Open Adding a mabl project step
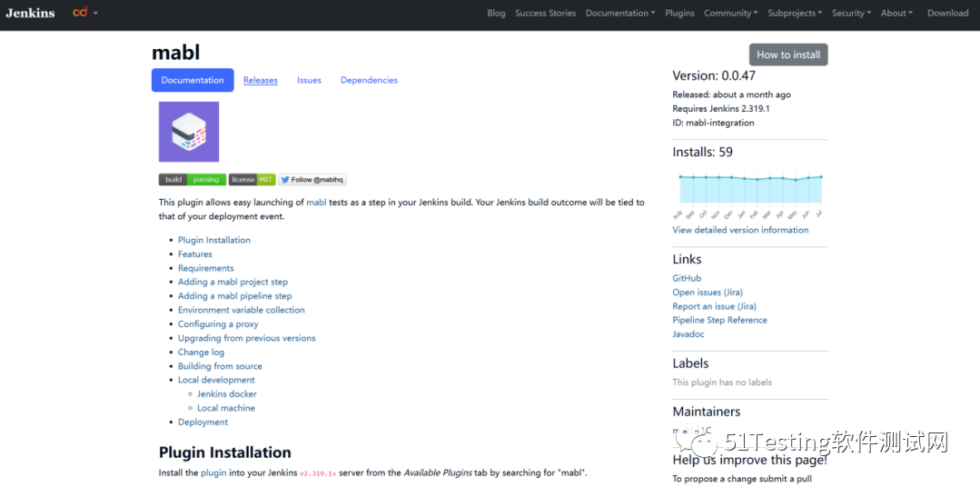The height and width of the screenshot is (487, 980). coord(233,282)
